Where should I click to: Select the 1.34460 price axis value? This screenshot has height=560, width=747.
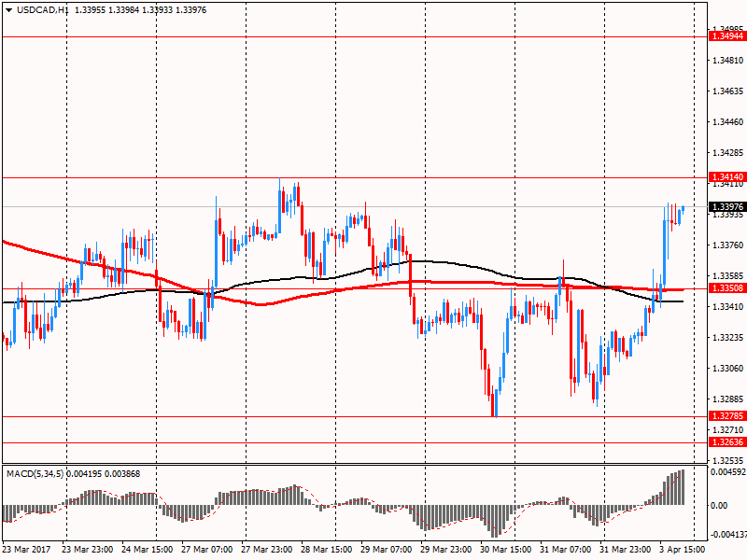pos(727,122)
